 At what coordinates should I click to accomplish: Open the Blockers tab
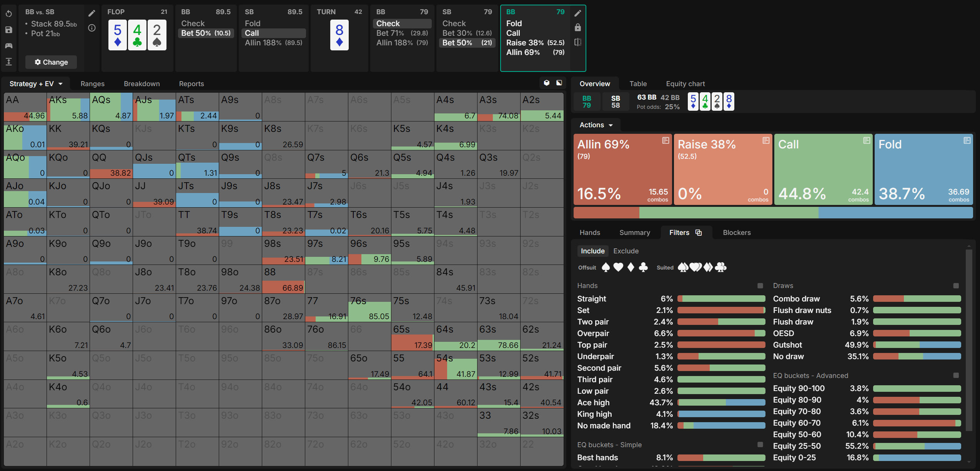(x=736, y=233)
